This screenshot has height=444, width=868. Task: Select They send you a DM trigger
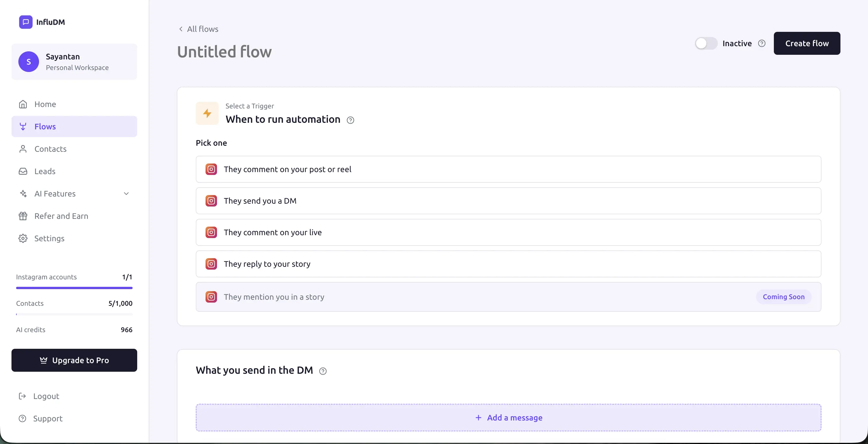coord(508,201)
